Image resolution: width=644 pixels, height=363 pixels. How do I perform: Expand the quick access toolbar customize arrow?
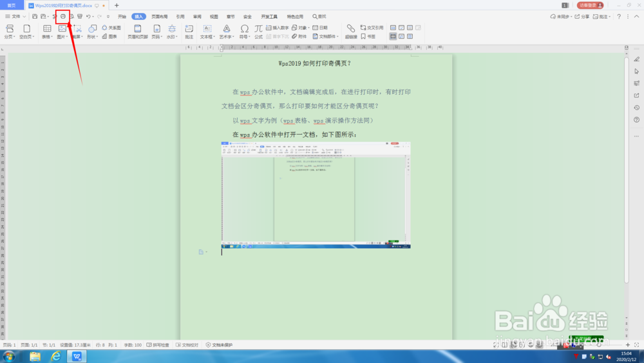pos(108,17)
